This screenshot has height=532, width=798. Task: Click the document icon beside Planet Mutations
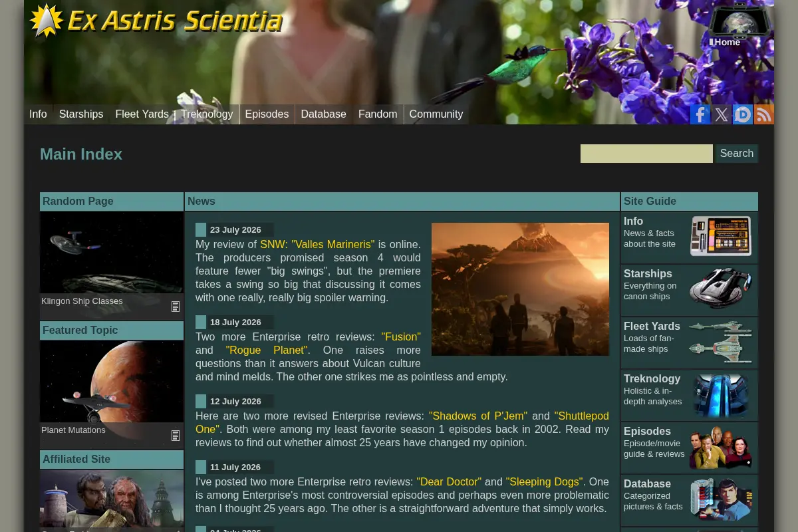coord(176,436)
